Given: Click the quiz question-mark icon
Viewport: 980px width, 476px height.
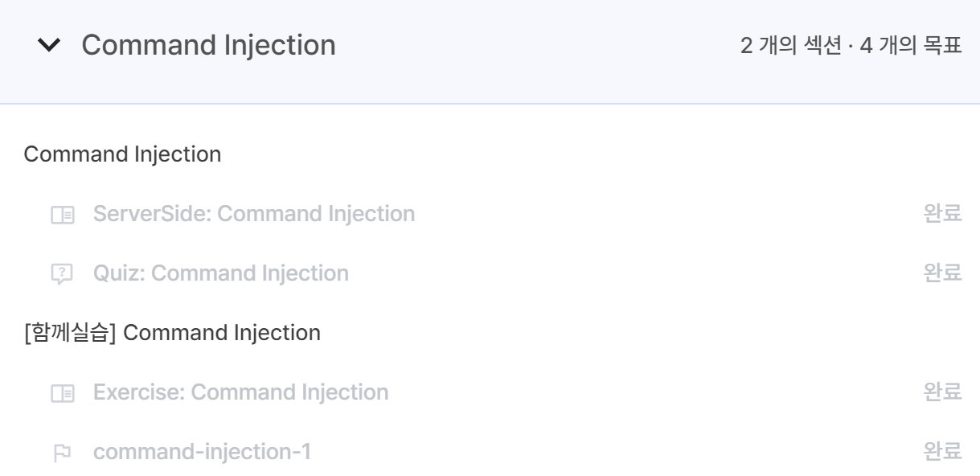Looking at the screenshot, I should pyautogui.click(x=61, y=274).
